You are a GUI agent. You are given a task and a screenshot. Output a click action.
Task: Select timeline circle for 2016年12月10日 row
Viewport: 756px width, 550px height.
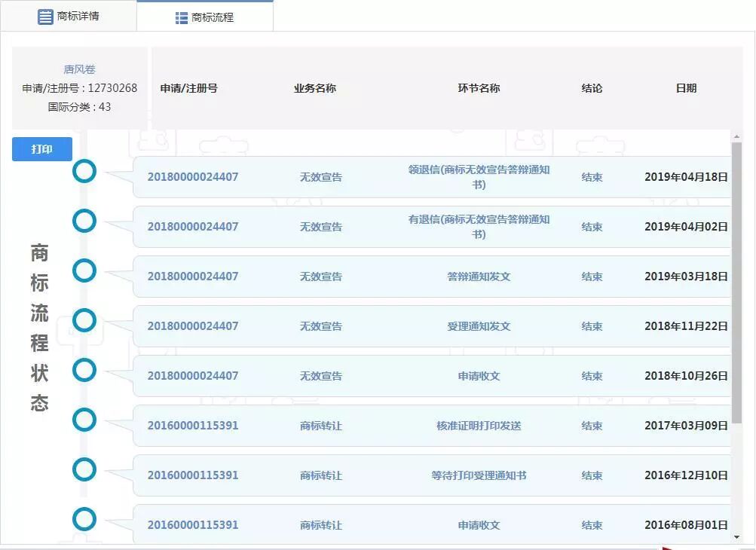(x=84, y=469)
